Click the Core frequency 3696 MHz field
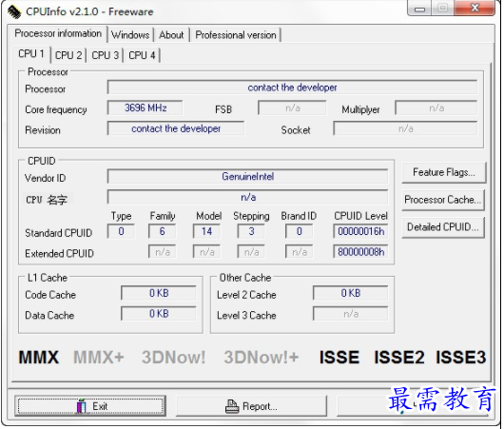504x429 pixels. pos(145,107)
